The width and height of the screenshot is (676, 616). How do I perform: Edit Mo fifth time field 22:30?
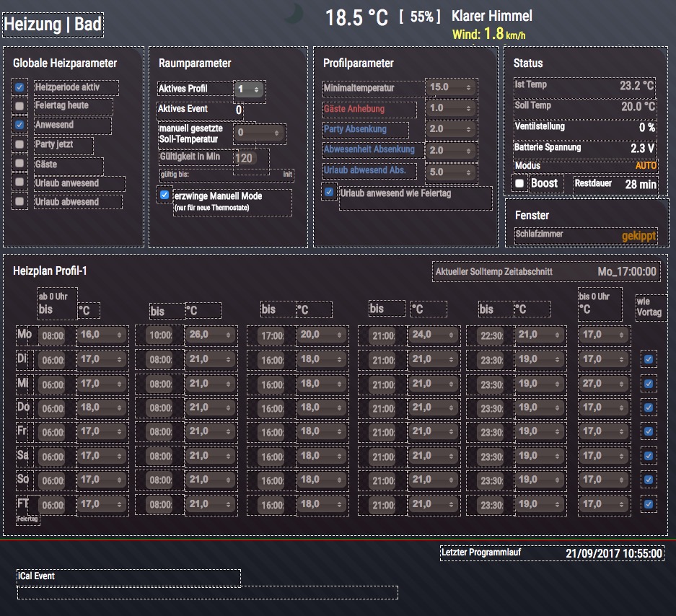tap(491, 335)
